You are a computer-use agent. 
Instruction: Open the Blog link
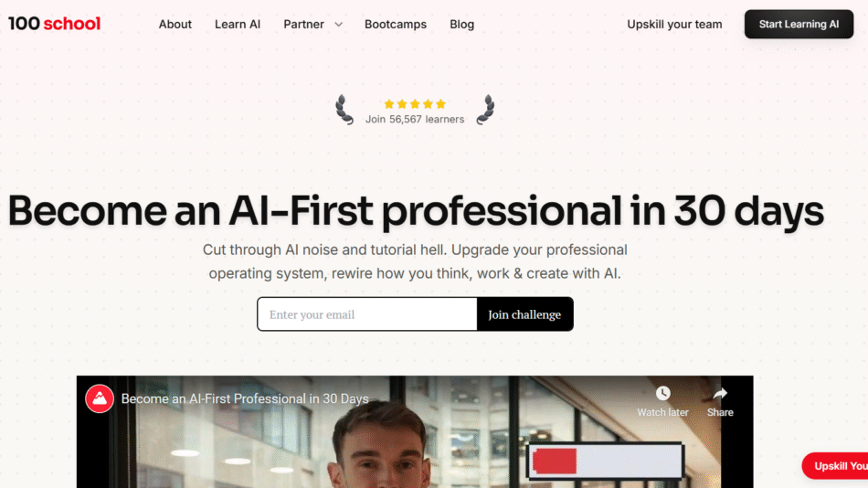(461, 25)
